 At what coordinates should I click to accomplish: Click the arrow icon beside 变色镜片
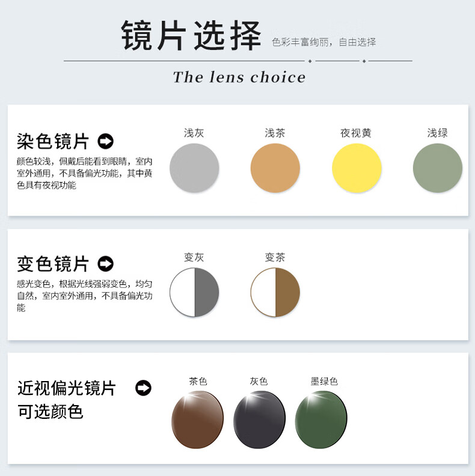click(x=105, y=263)
